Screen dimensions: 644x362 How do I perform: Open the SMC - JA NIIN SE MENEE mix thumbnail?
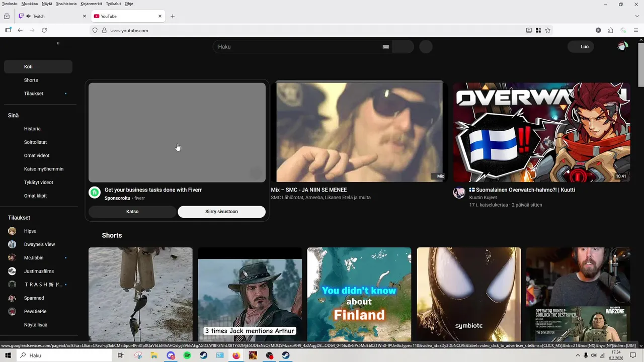tap(359, 132)
